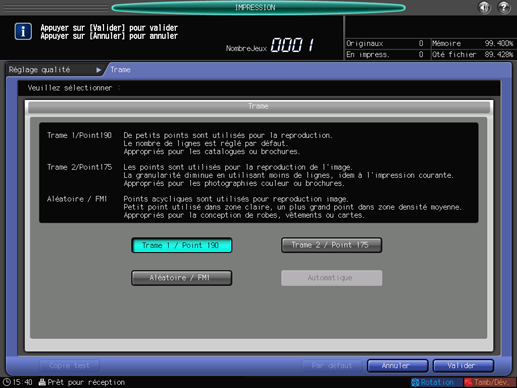Select Trame 2 / Point 175 option

point(331,245)
